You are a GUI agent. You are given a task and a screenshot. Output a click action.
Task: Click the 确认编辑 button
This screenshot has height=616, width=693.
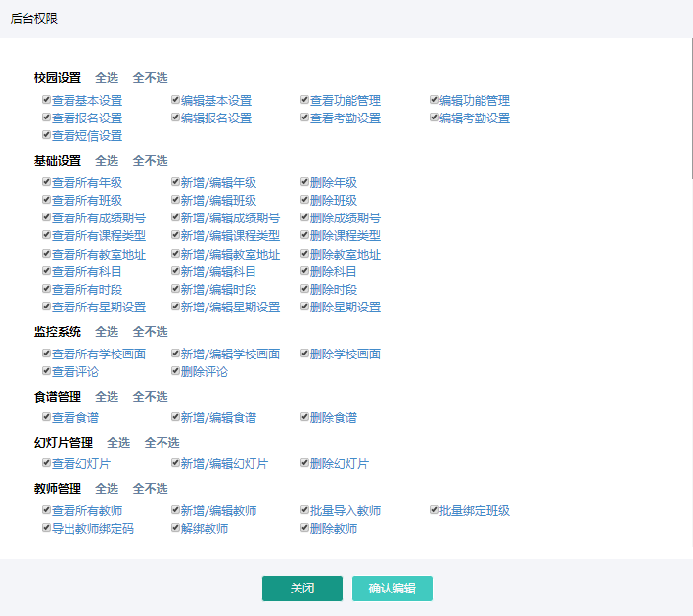393,589
